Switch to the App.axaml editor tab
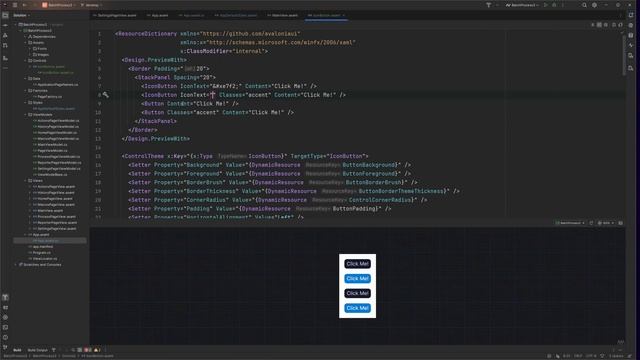This screenshot has width=640, height=360. point(158,16)
